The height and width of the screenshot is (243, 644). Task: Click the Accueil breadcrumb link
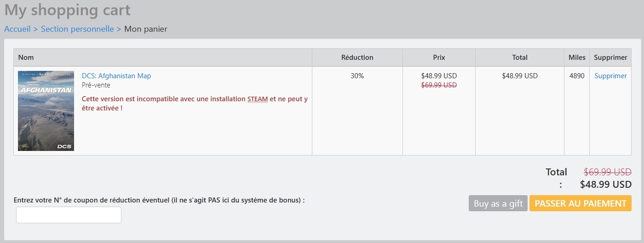coord(17,29)
